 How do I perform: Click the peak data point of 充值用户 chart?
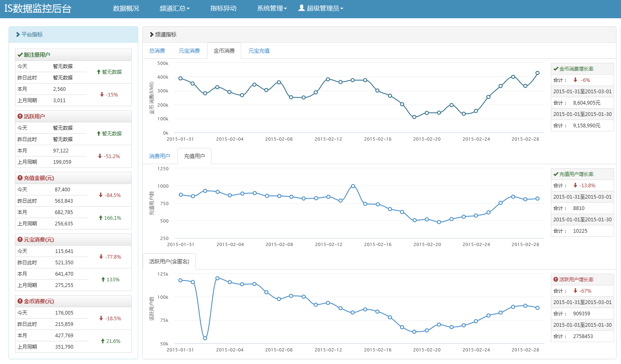coord(353,186)
